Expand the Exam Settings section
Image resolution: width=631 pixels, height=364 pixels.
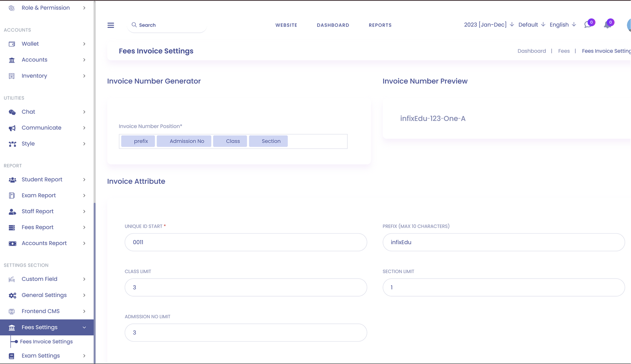coord(41,355)
